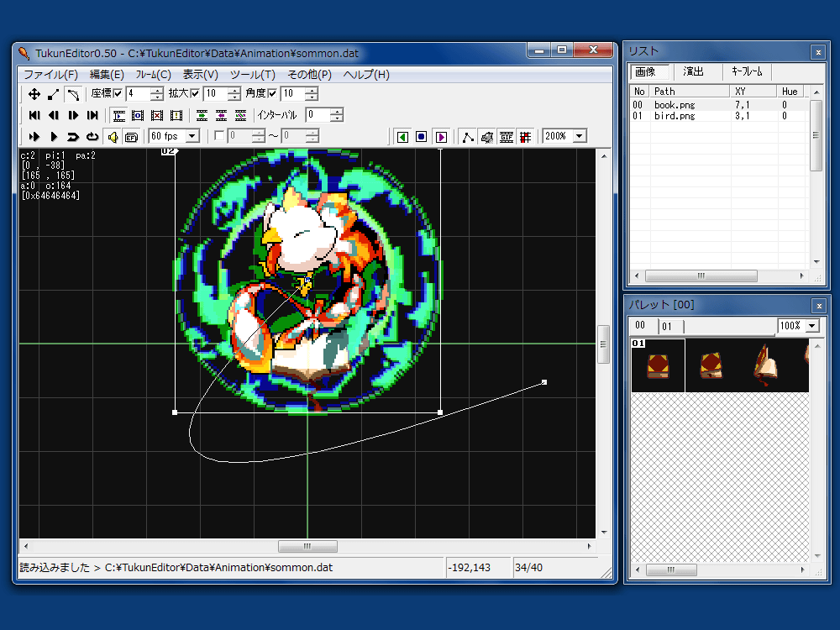Select first book thumbnail labeled 01
Image resolution: width=840 pixels, height=630 pixels.
pos(658,365)
